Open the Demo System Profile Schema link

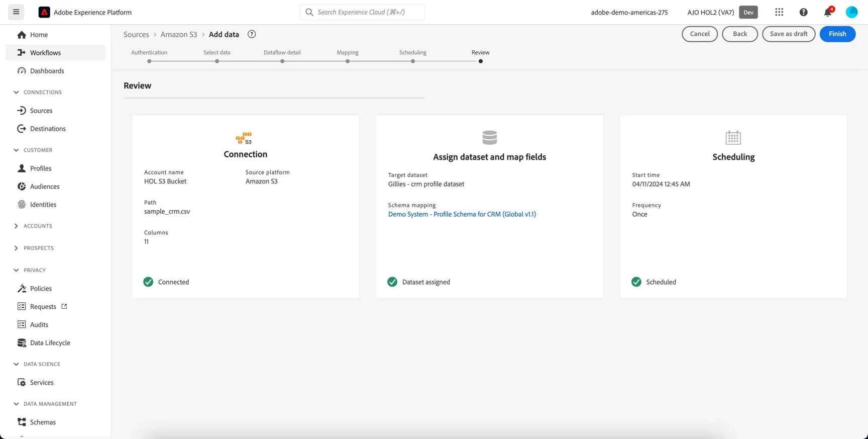coord(462,214)
